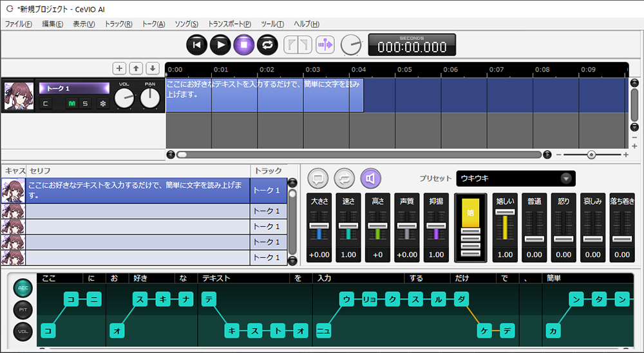Screen dimensions: 644x353
Task: Click the yellow 嬉 emotion indicator
Action: 471,213
